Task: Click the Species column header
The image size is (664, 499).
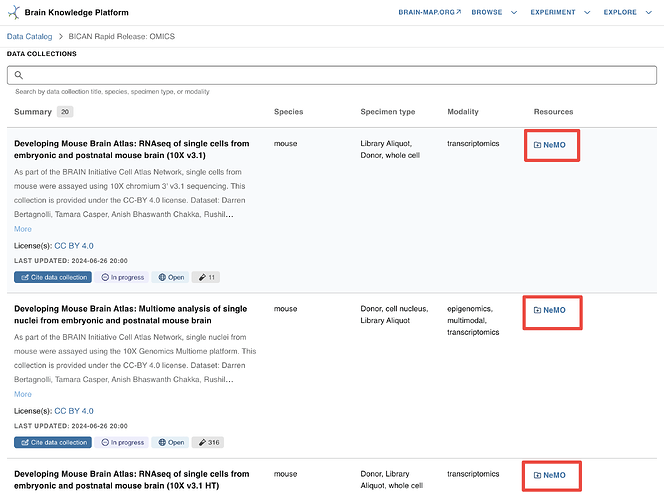Action: [288, 112]
